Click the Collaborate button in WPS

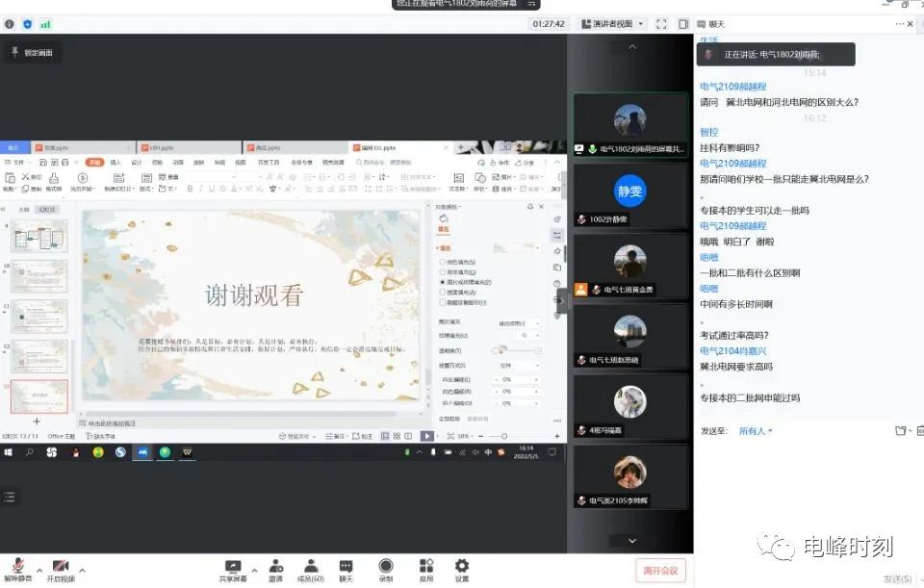coord(500,162)
